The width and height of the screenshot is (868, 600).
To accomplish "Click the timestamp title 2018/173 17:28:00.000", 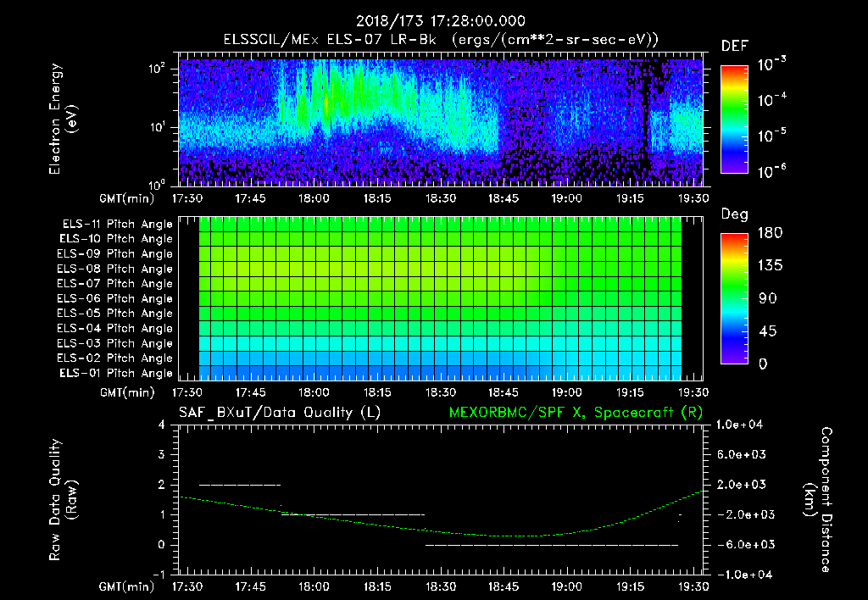I will pyautogui.click(x=440, y=21).
